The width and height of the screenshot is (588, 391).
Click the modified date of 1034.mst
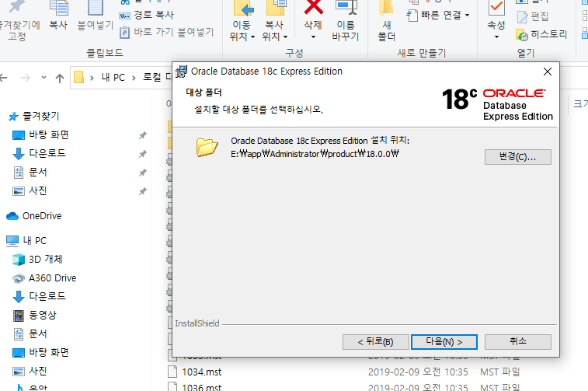pyautogui.click(x=418, y=372)
